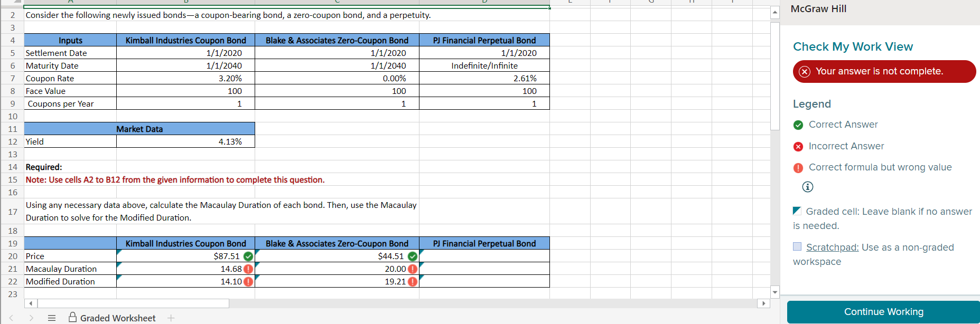
Task: Go to the next sheet using the right chevron
Action: point(31,318)
